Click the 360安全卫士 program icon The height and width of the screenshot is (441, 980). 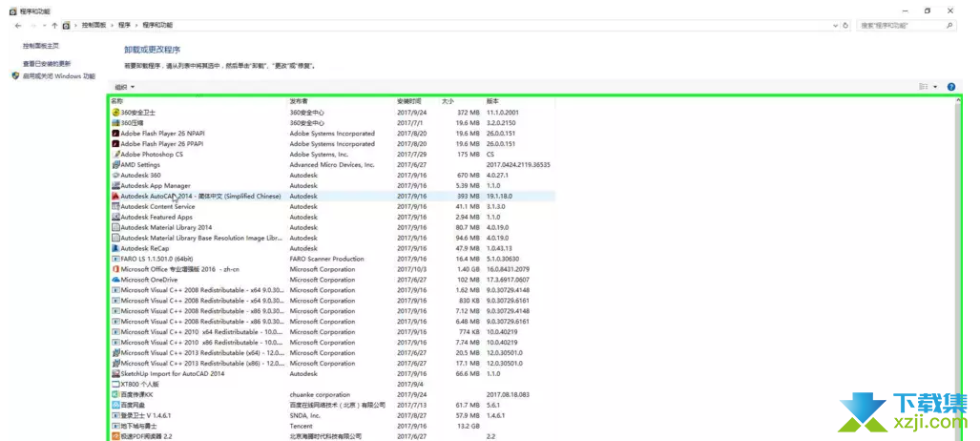click(x=115, y=113)
